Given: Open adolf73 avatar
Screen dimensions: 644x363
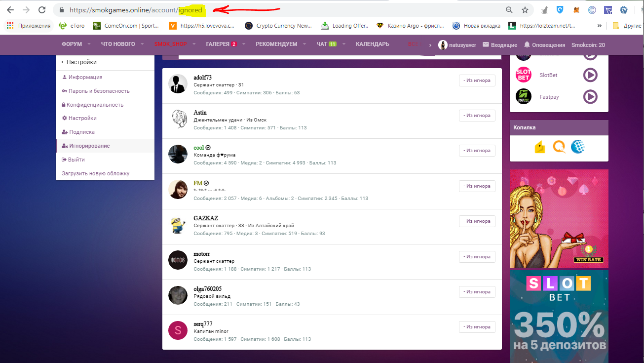Looking at the screenshot, I should coord(178,84).
